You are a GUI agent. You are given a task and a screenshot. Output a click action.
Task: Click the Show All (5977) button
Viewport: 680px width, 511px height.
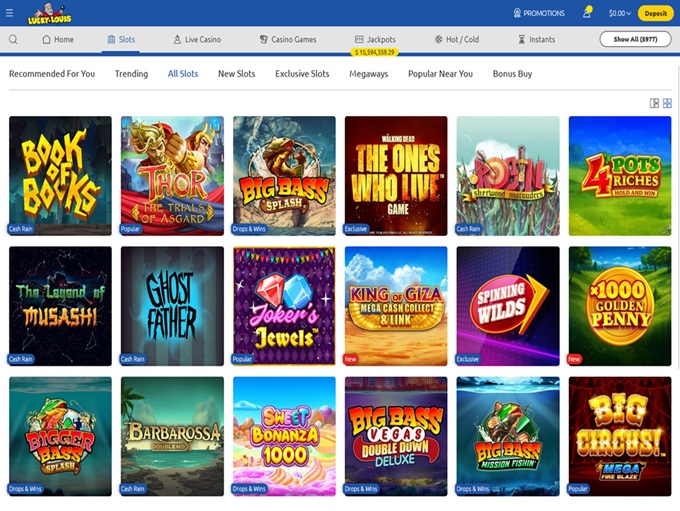coord(635,39)
